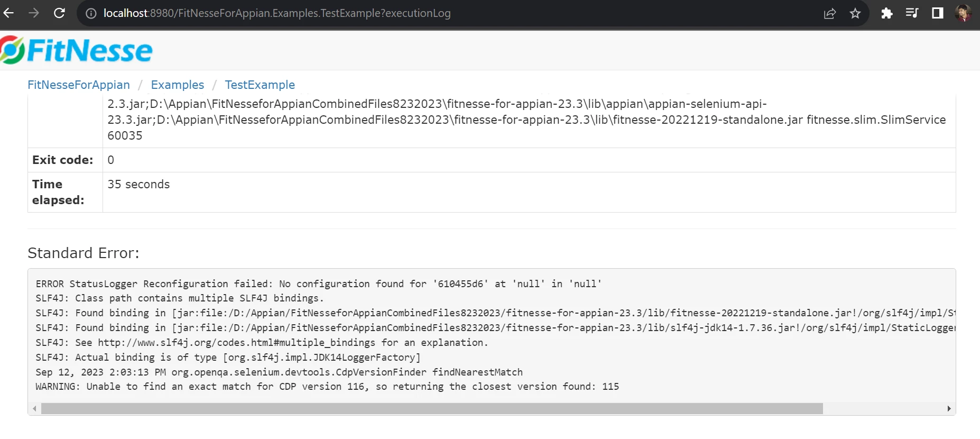Click the WARNING CDP version 116 line
Viewport: 980px width, 439px height.
tap(327, 387)
